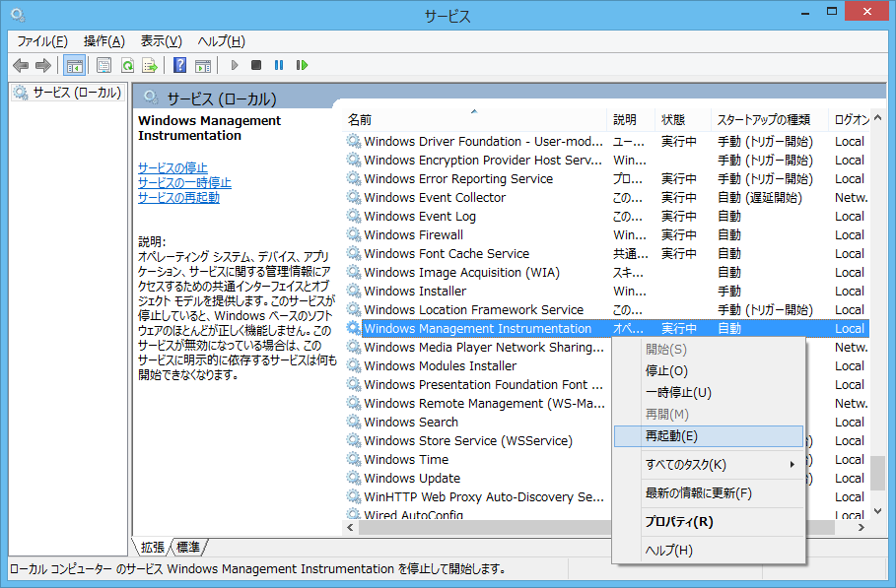
Task: Click gear icon beside Windows Event Log
Action: pyautogui.click(x=354, y=216)
